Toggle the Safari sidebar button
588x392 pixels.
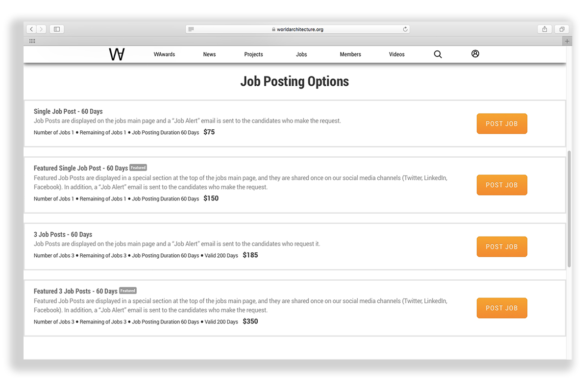57,29
